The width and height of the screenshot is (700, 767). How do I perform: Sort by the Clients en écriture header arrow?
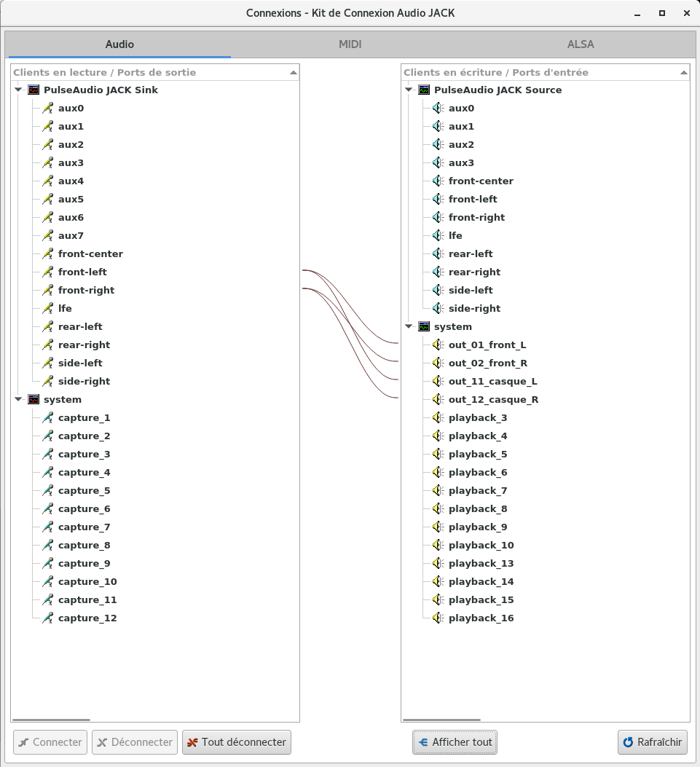(683, 72)
